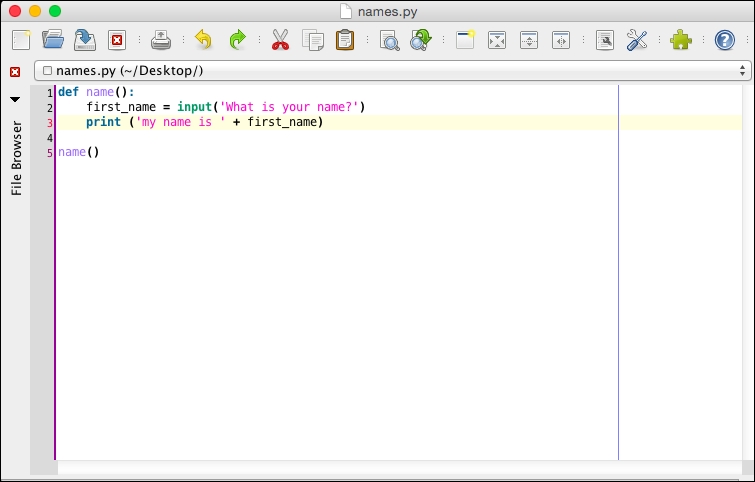755x482 pixels.
Task: Click the yellow minimize window button
Action: tap(35, 11)
